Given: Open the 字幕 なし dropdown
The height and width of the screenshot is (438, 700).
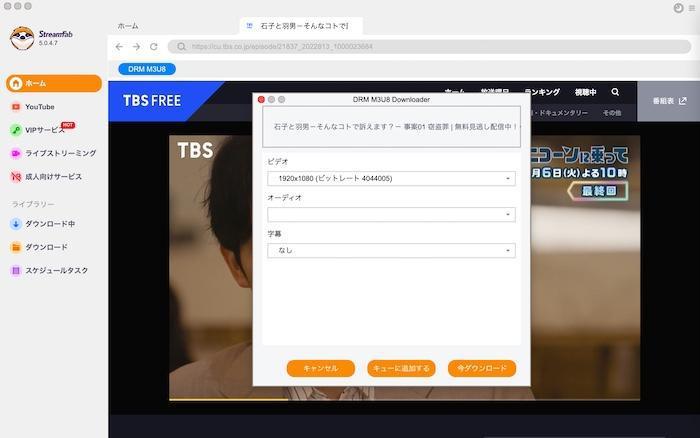Looking at the screenshot, I should click(391, 250).
